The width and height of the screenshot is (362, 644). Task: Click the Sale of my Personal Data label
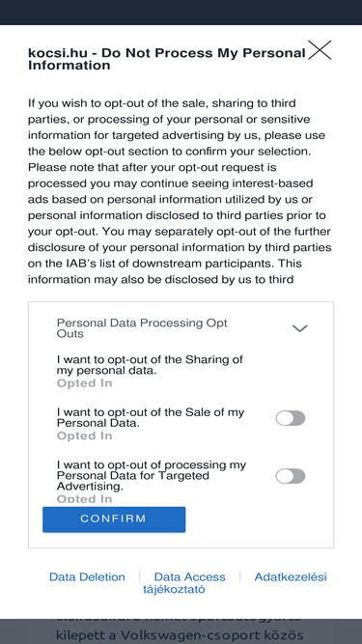click(151, 417)
